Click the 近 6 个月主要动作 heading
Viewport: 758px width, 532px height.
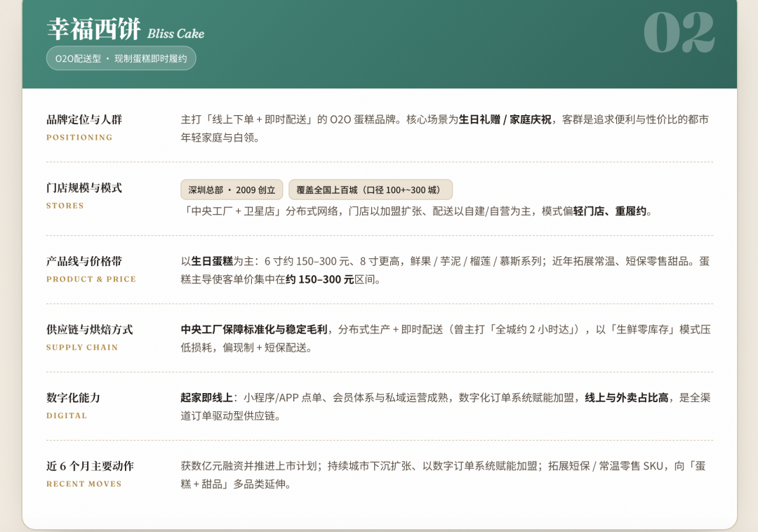pyautogui.click(x=90, y=466)
